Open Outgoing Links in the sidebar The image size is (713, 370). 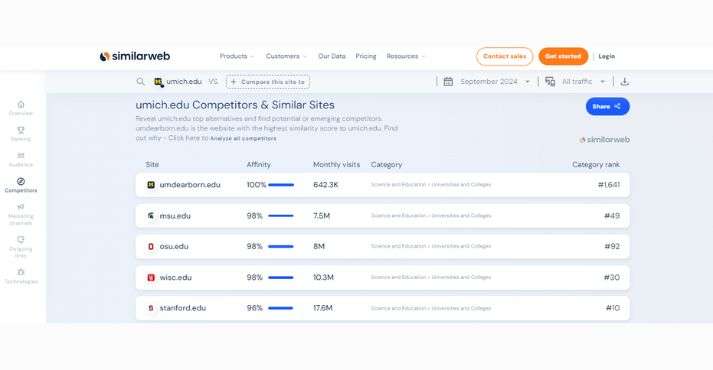coord(21,247)
